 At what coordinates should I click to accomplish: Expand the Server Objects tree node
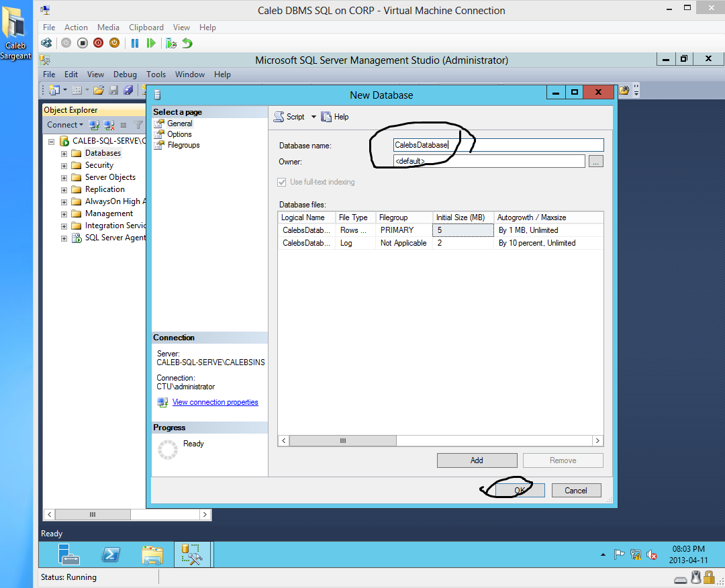point(64,177)
